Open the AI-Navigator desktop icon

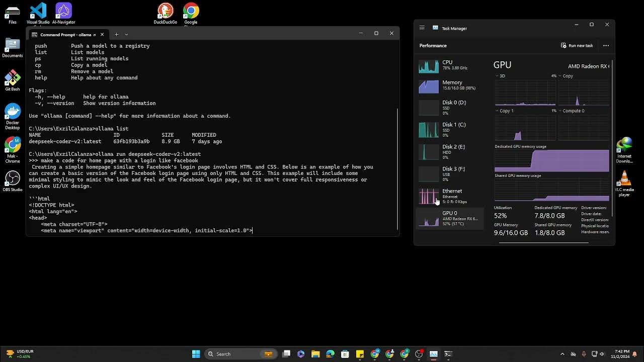pyautogui.click(x=63, y=14)
